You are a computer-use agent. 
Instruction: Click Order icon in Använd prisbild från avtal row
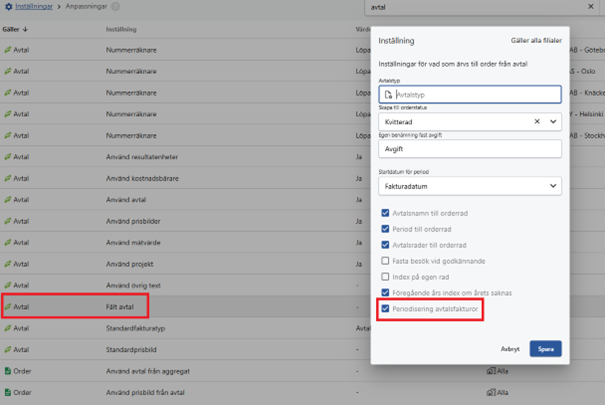(x=8, y=392)
